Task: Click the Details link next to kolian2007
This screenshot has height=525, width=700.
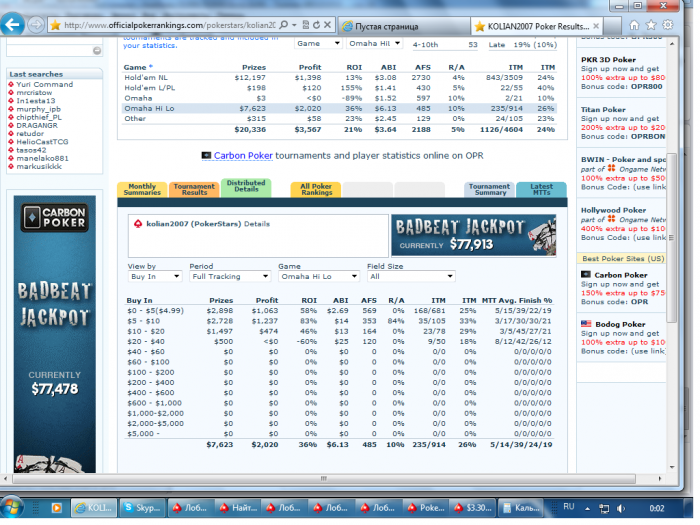Action: pyautogui.click(x=257, y=224)
